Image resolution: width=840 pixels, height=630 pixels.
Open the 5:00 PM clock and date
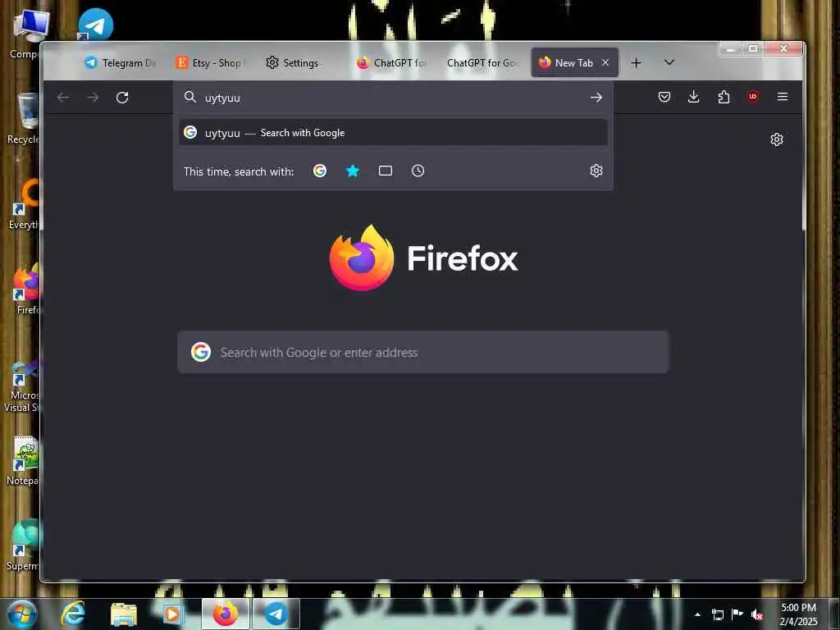(x=798, y=614)
